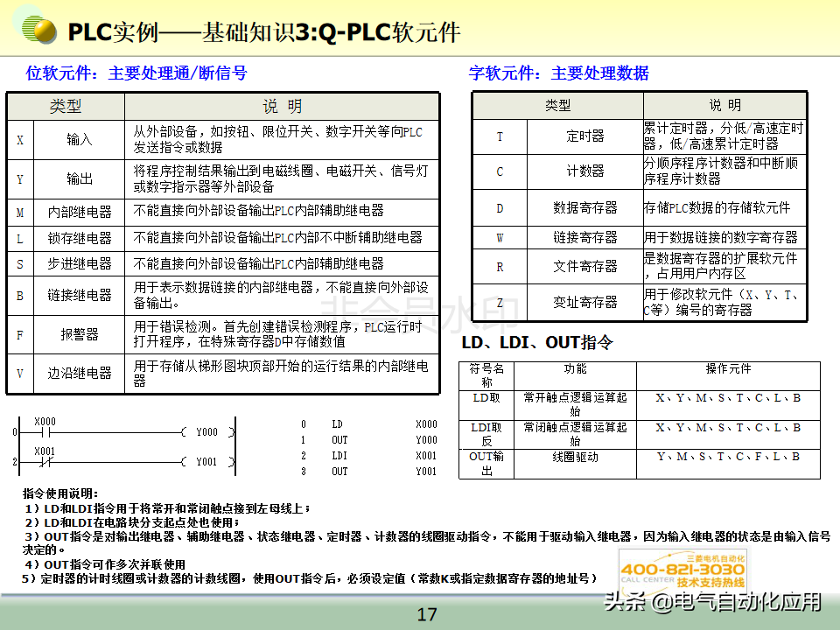The width and height of the screenshot is (840, 630).
Task: Click the 400-821-3030 call center logo
Action: click(682, 570)
